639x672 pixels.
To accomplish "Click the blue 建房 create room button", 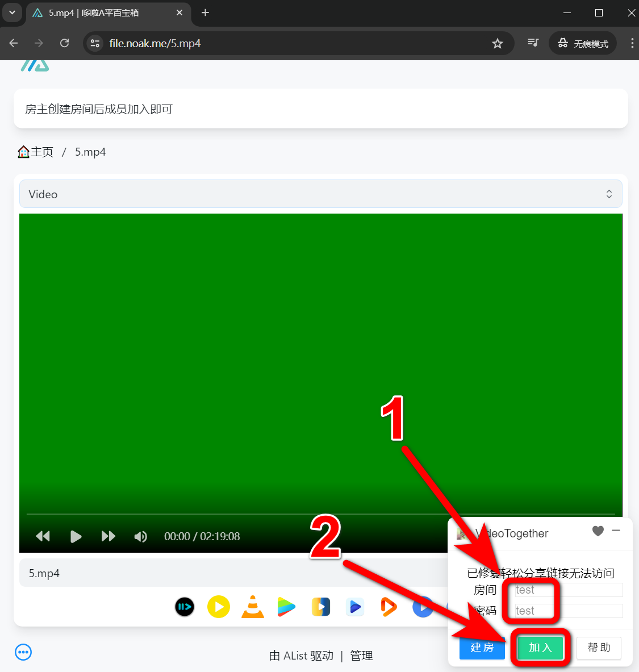I will click(x=482, y=648).
